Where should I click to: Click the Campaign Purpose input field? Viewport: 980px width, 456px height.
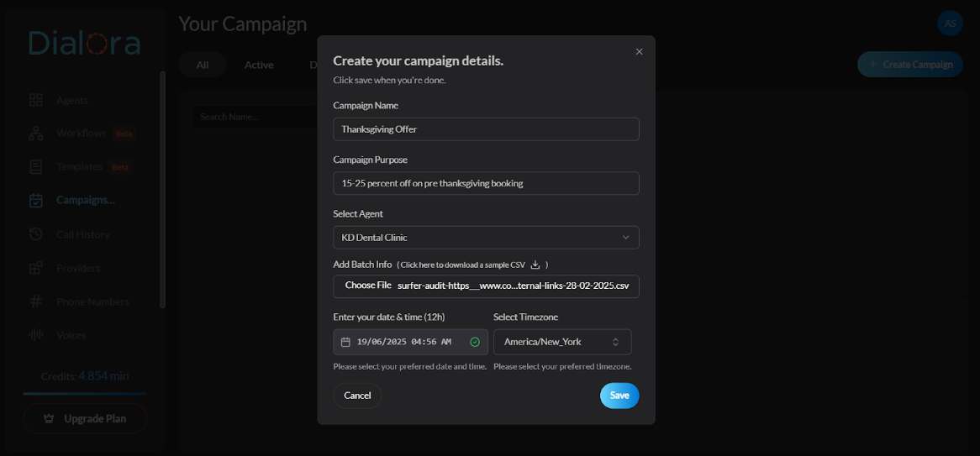click(486, 183)
